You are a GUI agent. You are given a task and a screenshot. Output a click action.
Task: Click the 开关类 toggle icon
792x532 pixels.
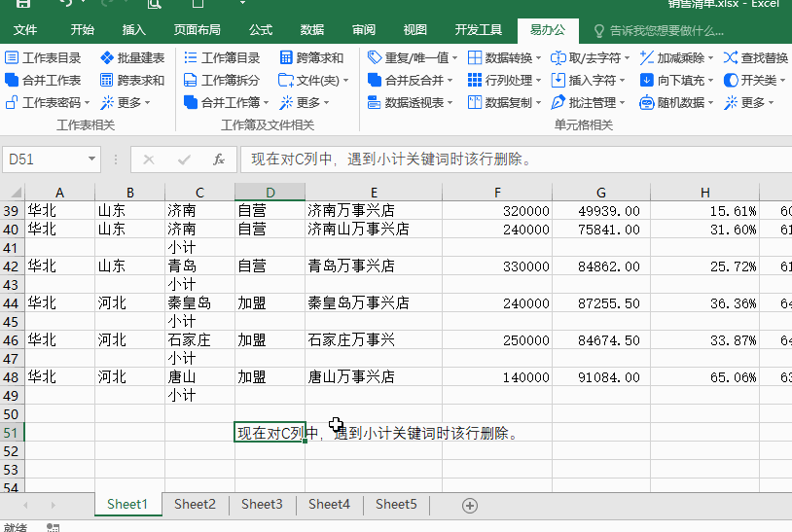click(731, 81)
